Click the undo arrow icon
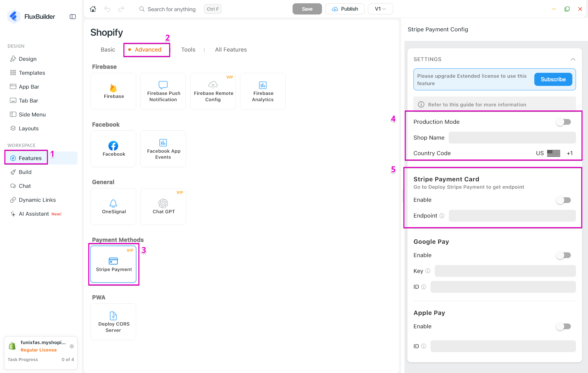Viewport: 588px width, 373px height. click(x=107, y=9)
